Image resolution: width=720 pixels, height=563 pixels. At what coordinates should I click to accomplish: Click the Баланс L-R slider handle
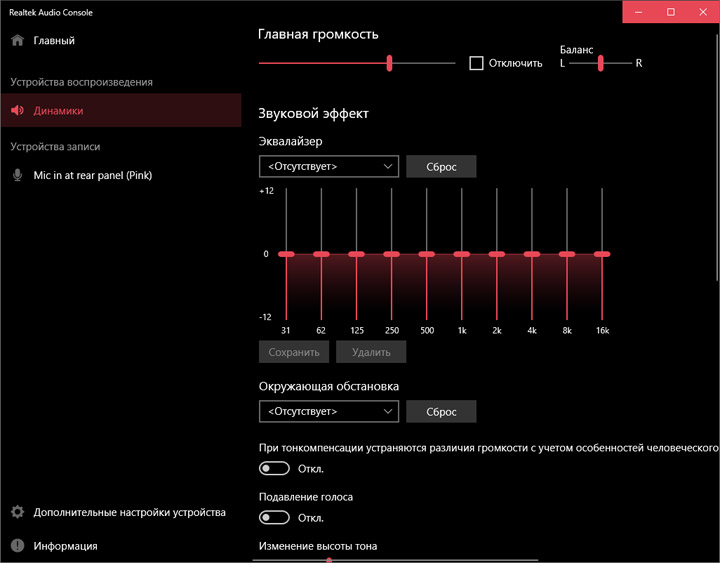point(601,63)
